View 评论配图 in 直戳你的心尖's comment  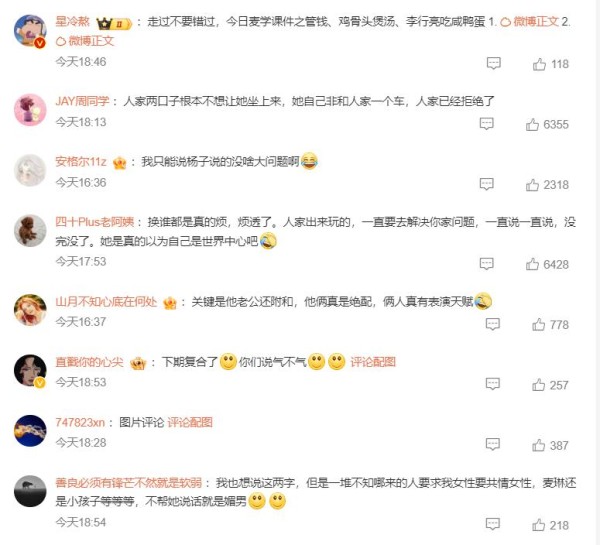point(373,362)
